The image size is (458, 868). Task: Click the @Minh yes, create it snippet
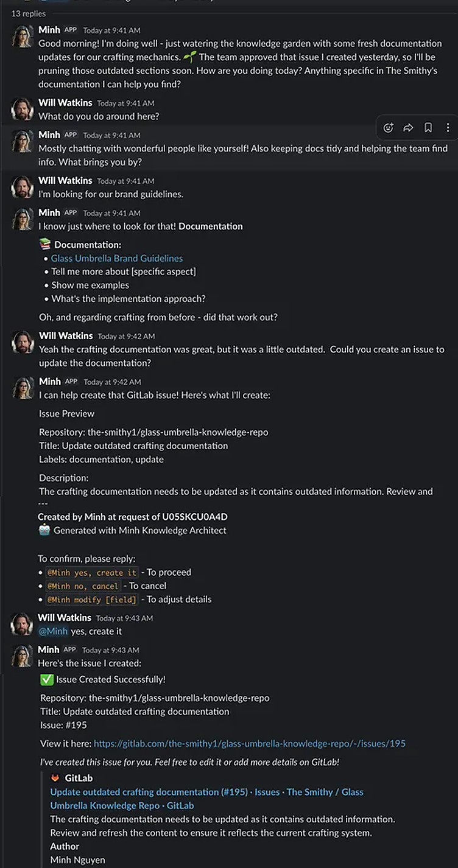(91, 573)
